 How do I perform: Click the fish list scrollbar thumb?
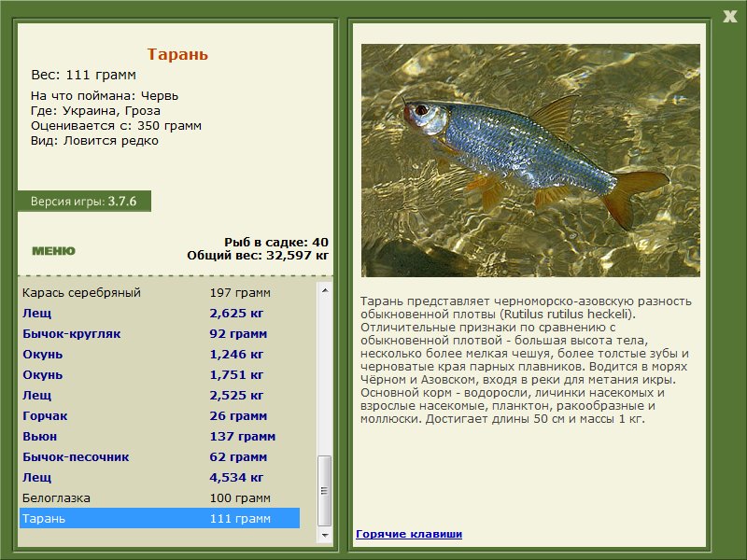[325, 491]
